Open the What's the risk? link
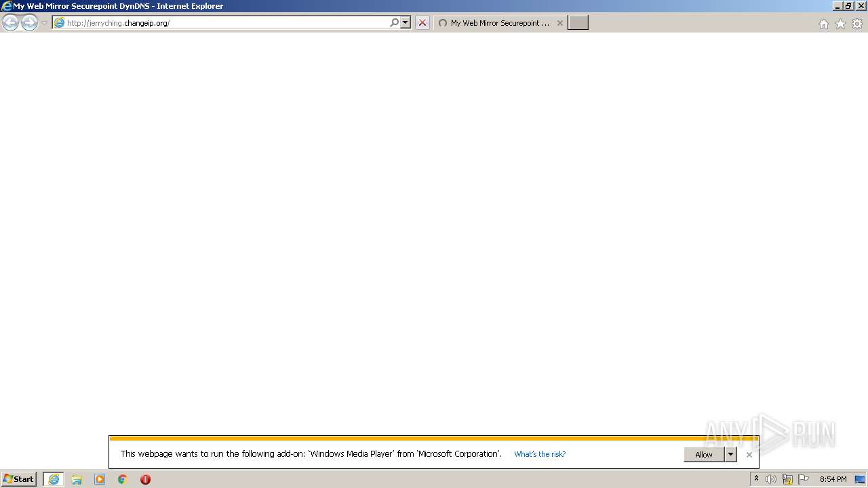Screen dimensions: 868x488 540,454
